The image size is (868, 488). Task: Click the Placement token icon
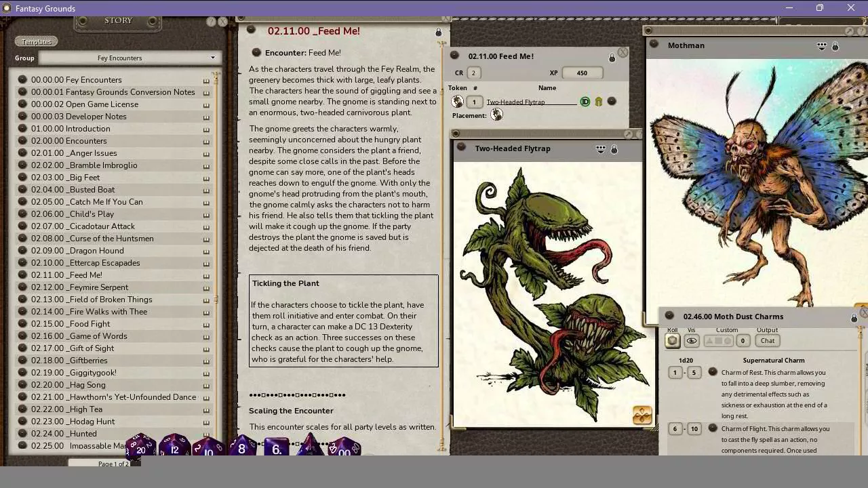tap(496, 115)
